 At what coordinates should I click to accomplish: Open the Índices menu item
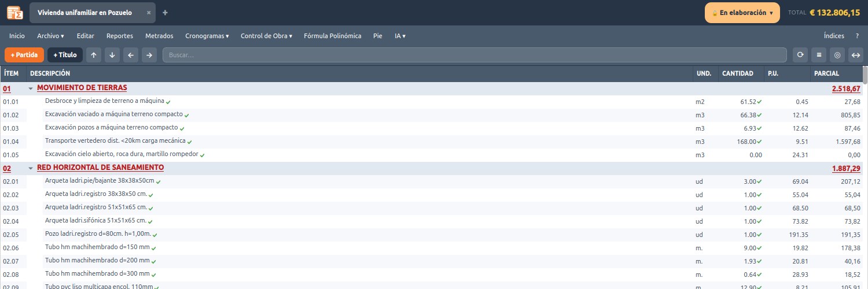834,36
